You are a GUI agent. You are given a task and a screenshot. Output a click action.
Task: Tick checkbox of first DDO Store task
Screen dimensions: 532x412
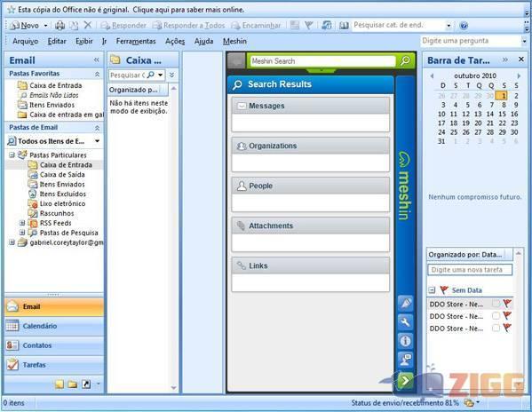(x=496, y=304)
